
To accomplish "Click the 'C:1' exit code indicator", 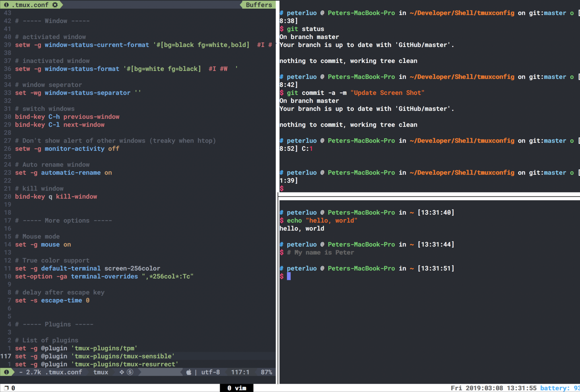I will (x=307, y=149).
